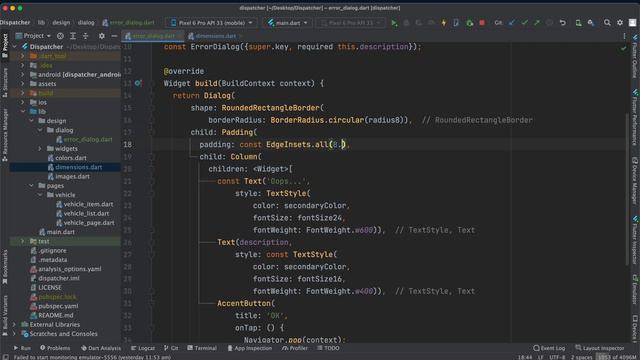The height and width of the screenshot is (360, 640).
Task: Collapse the design folder
Action: [x=31, y=121]
